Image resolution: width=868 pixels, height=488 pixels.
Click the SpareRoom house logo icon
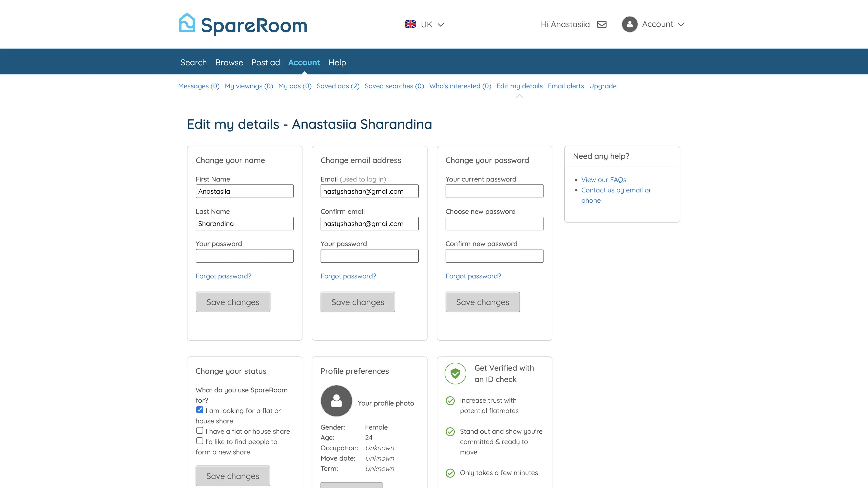click(187, 23)
